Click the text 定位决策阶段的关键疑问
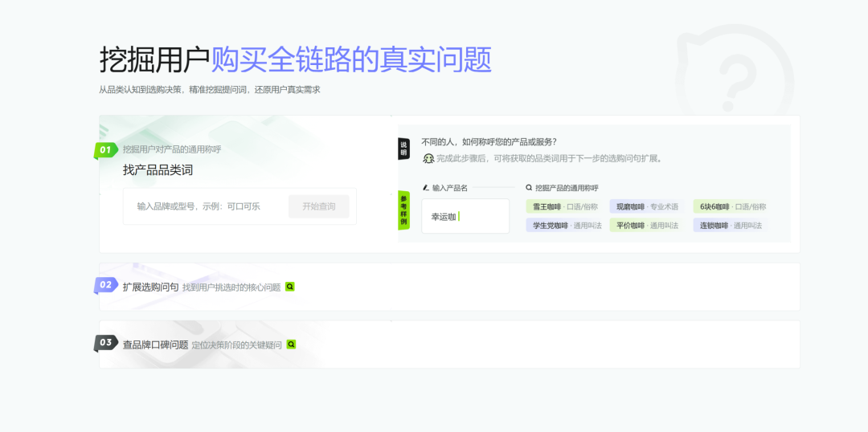 click(237, 344)
